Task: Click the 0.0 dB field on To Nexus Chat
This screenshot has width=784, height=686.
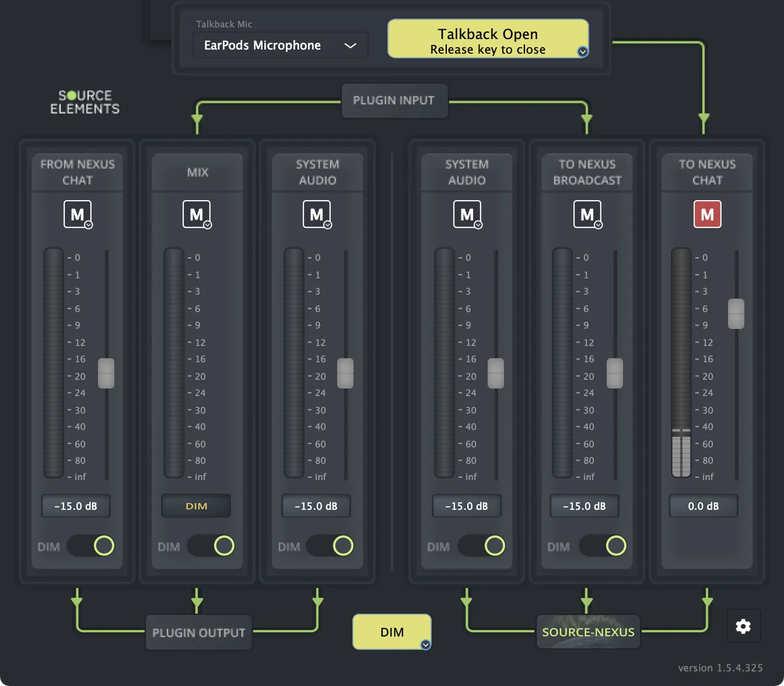Action: [703, 506]
